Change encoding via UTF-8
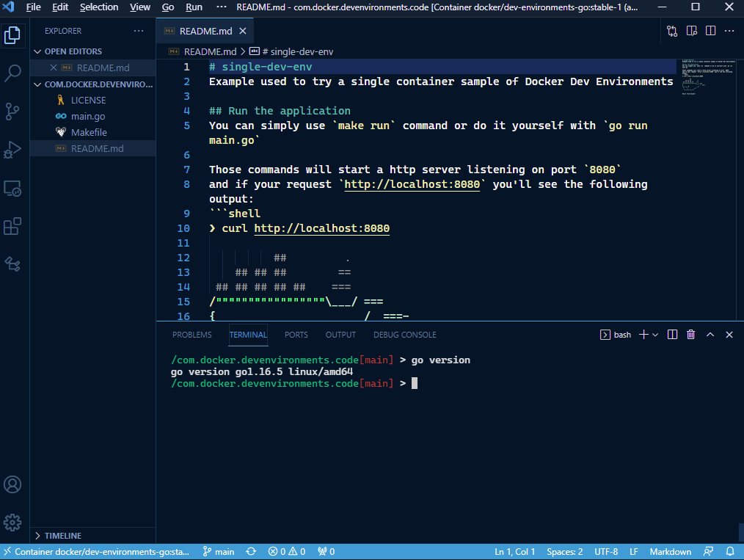The width and height of the screenshot is (744, 560). [606, 551]
